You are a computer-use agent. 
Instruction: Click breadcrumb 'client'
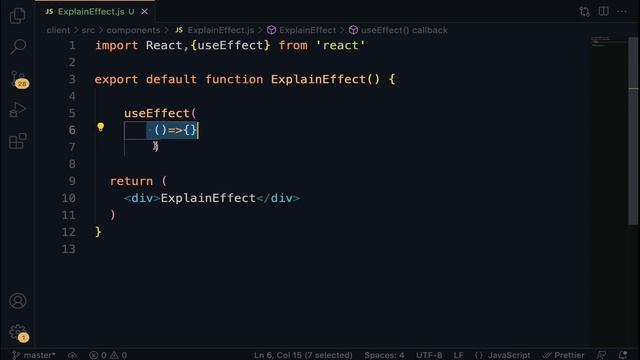tap(58, 30)
